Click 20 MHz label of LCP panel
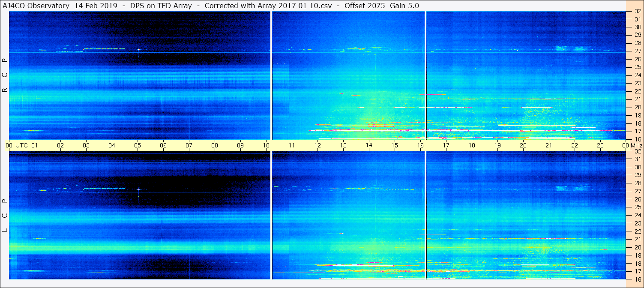The width and height of the screenshot is (644, 288). (x=638, y=247)
